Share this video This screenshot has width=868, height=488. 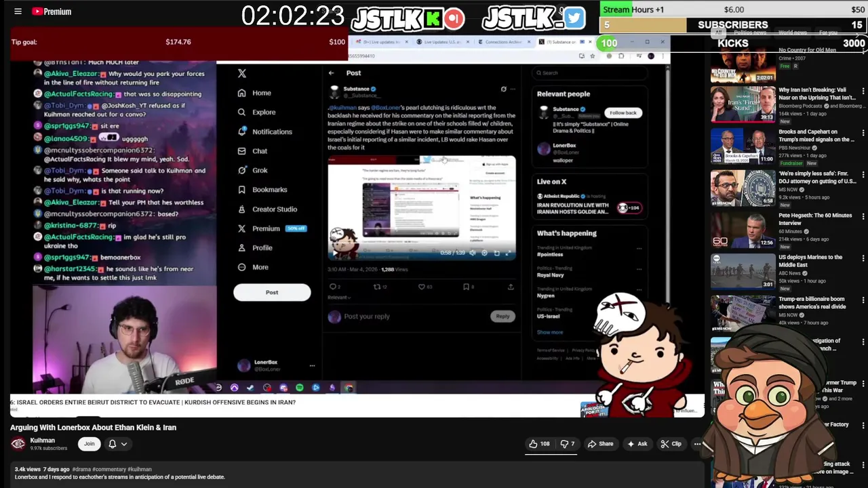click(600, 444)
